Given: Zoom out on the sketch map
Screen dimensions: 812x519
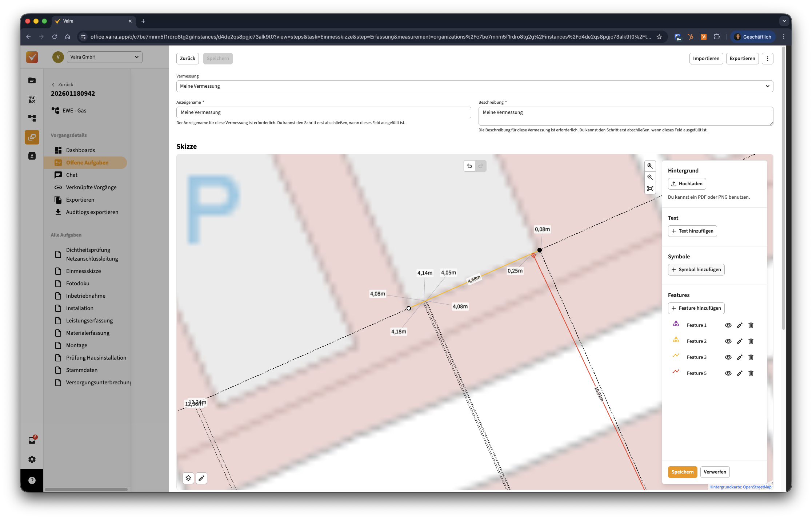Looking at the screenshot, I should tap(650, 177).
